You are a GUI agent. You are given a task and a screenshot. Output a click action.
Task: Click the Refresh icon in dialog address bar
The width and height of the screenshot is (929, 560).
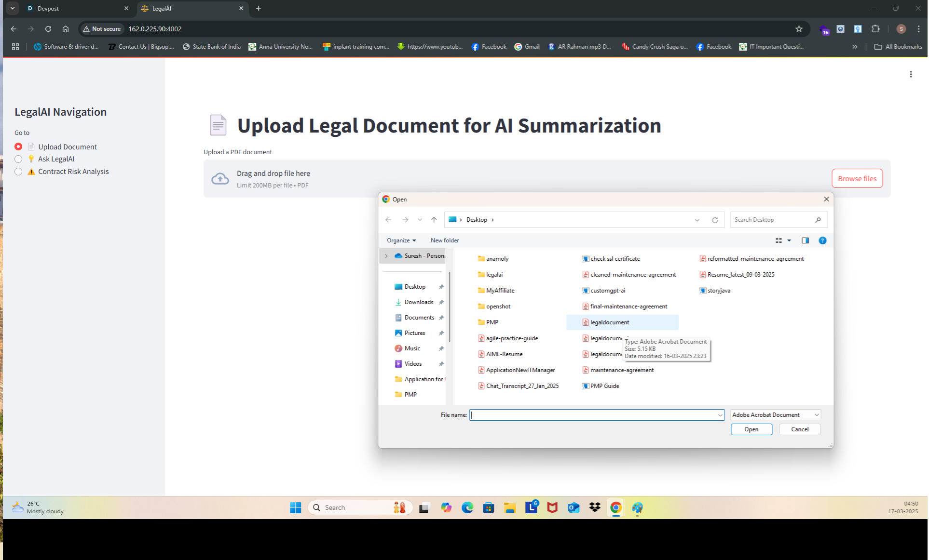point(715,220)
